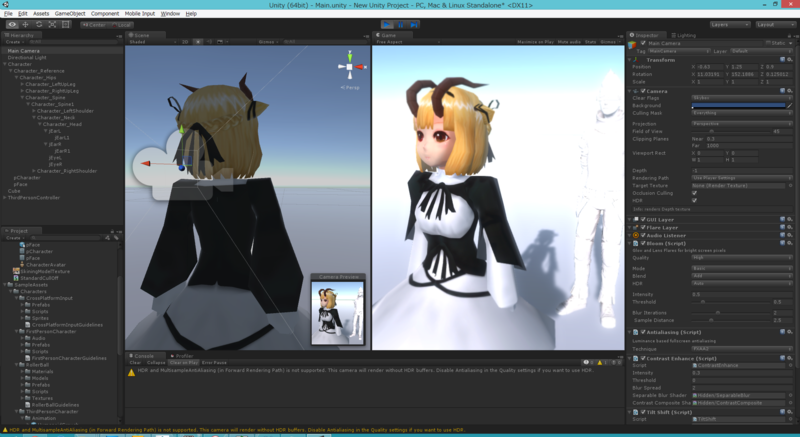Click the Pause button in toolbar
Screen dimensions: 800x437
[x=401, y=24]
